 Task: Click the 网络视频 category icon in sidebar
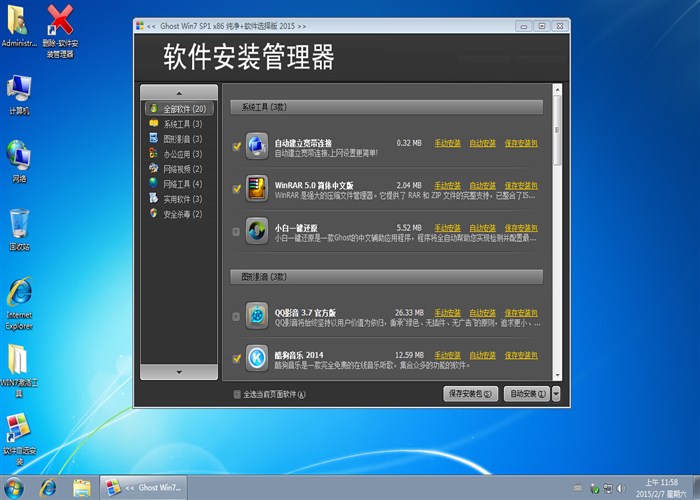pyautogui.click(x=154, y=168)
